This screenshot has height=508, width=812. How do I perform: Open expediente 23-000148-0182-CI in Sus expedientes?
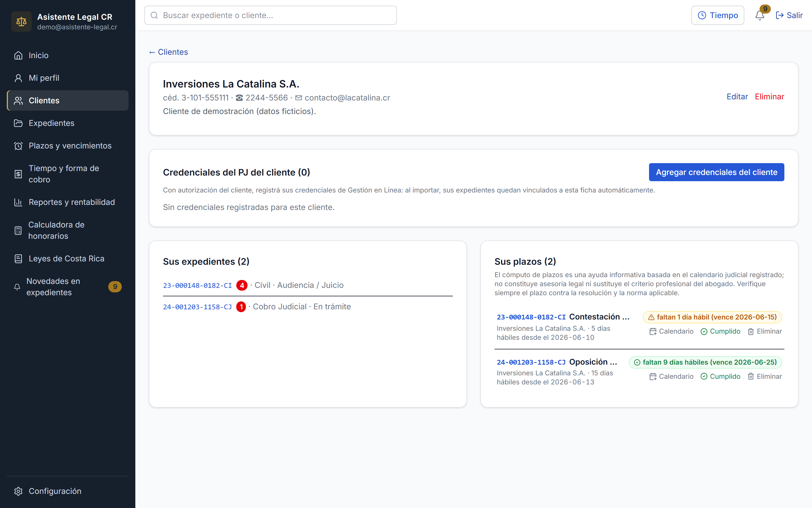(197, 285)
